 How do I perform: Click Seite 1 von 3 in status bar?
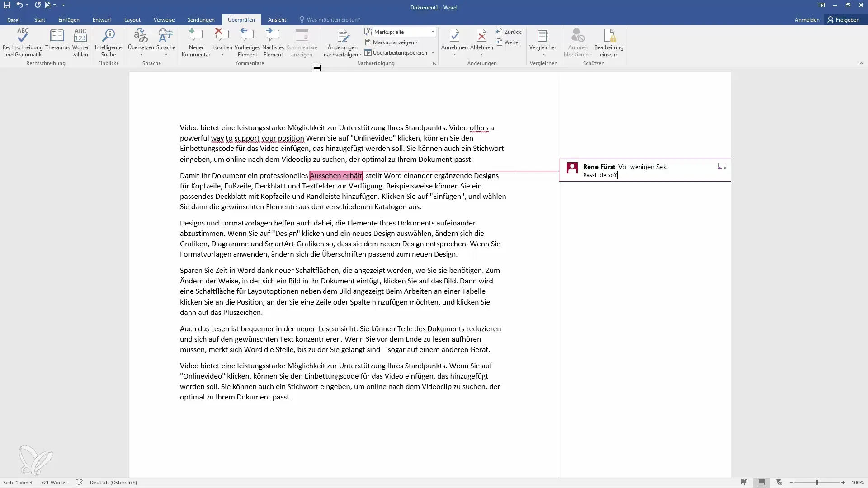[x=18, y=483]
